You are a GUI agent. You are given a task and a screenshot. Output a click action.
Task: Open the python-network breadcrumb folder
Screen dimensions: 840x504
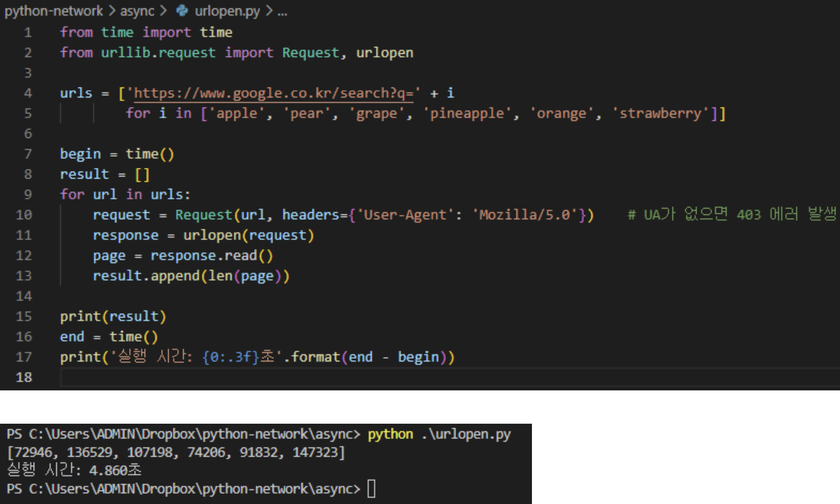[x=54, y=11]
